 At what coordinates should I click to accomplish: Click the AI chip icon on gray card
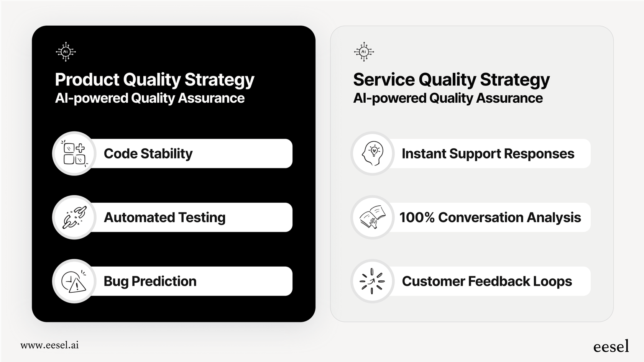pyautogui.click(x=364, y=52)
